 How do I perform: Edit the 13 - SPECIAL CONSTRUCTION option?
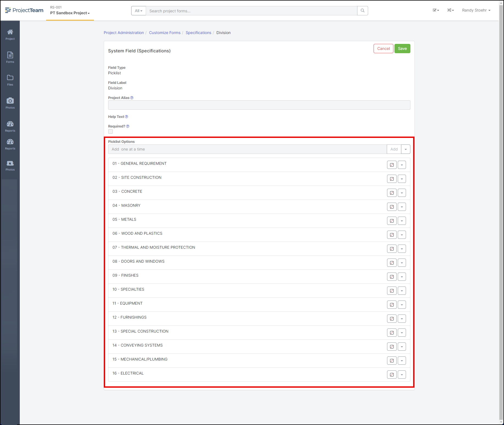(x=392, y=333)
